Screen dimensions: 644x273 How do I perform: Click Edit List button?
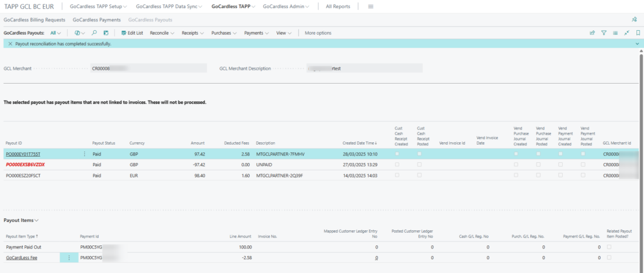pyautogui.click(x=132, y=33)
